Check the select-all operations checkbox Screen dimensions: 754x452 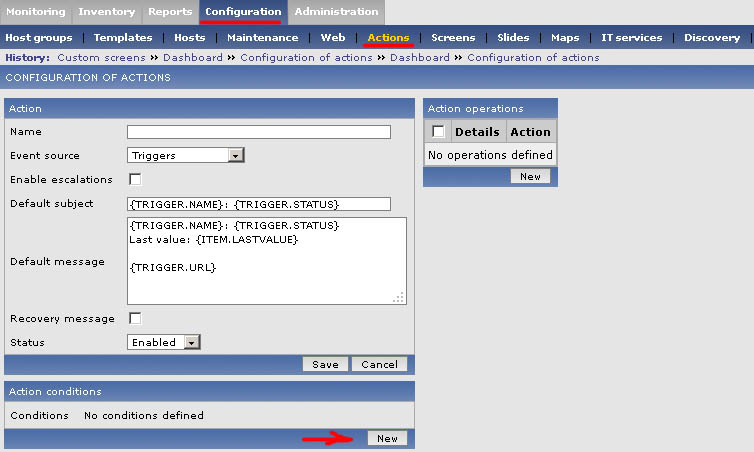tap(438, 132)
